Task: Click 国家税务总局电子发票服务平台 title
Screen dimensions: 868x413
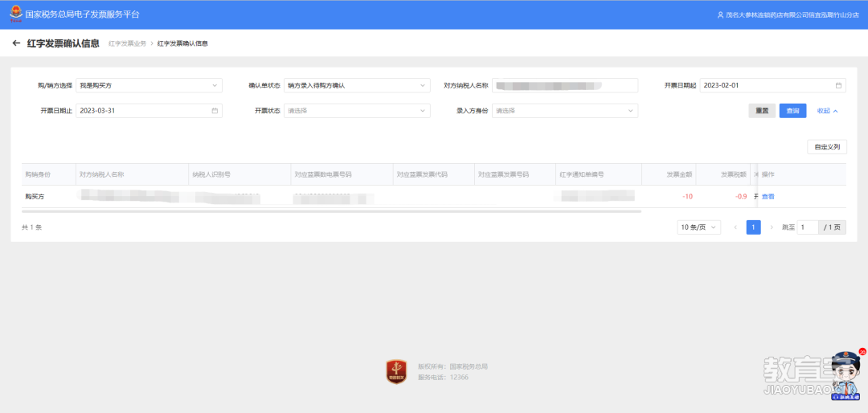Action: (x=83, y=14)
